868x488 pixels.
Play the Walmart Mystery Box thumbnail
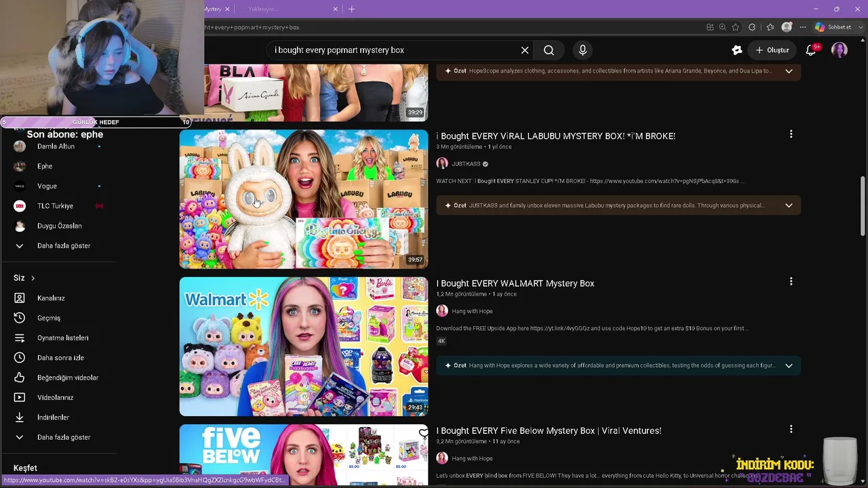tap(304, 346)
